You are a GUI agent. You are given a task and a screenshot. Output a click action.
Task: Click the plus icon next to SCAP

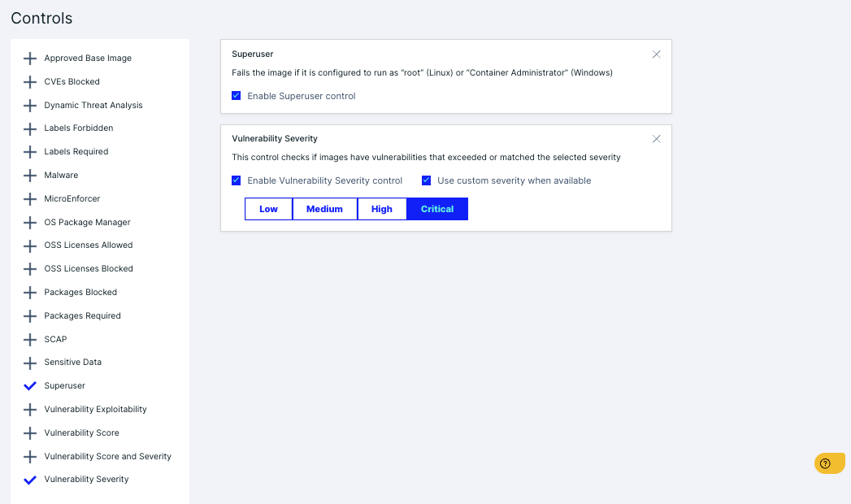[30, 339]
